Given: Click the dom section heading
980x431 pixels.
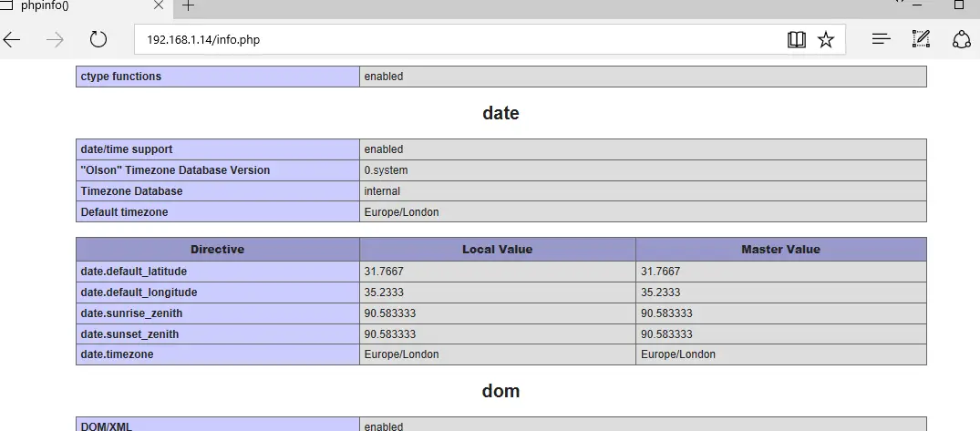Looking at the screenshot, I should pos(500,391).
